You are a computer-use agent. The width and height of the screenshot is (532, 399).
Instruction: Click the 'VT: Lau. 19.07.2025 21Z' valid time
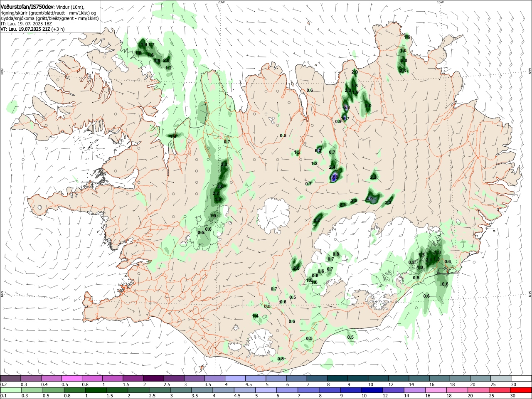(25, 30)
